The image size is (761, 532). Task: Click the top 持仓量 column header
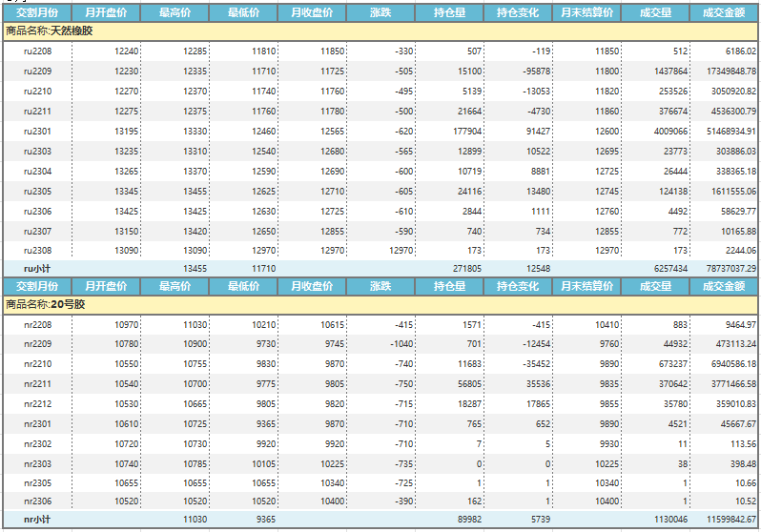coord(449,13)
